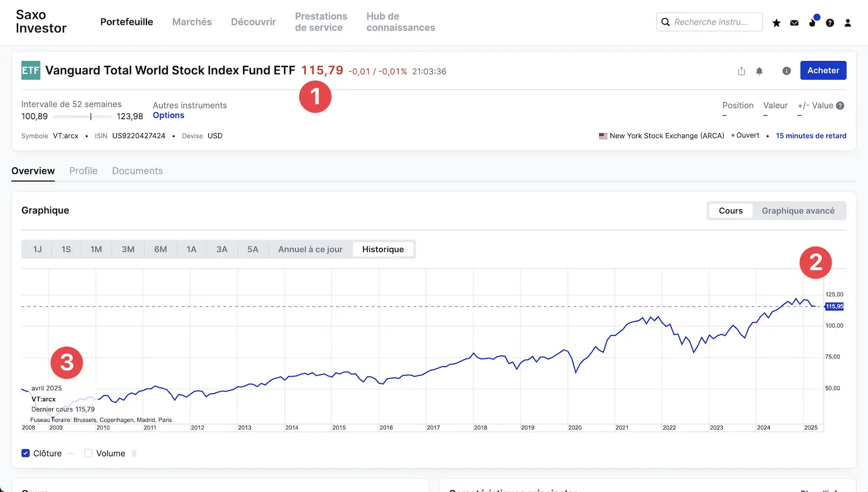Click the Devise USD value
The height and width of the screenshot is (492, 868).
(215, 136)
